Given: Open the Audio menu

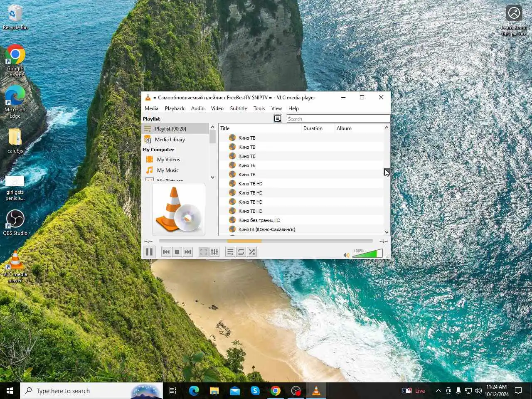Looking at the screenshot, I should 198,108.
